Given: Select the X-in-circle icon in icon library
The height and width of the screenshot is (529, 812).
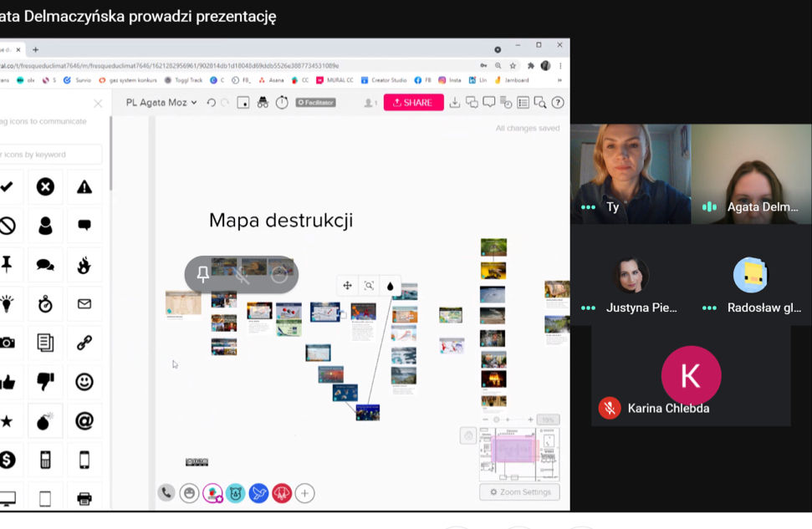Looking at the screenshot, I should pos(45,187).
